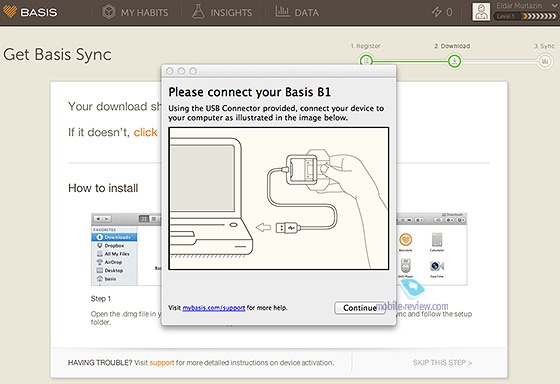Screen dimensions: 560x384
Task: Click the Basis Sync heart app icon
Action: 406,240
